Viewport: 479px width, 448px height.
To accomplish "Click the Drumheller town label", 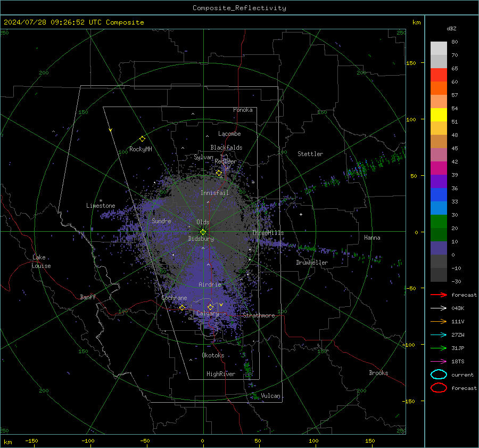I will point(312,263).
